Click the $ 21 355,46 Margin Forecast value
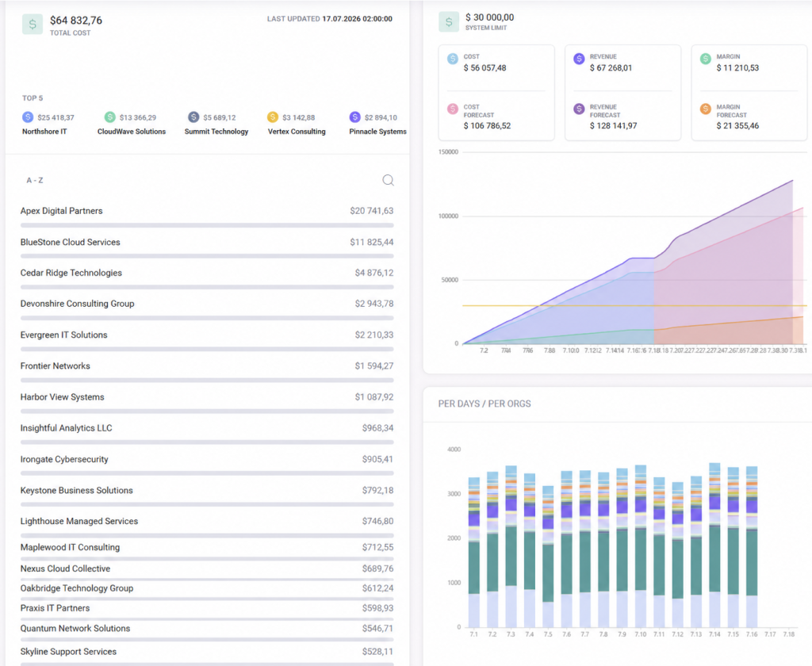This screenshot has height=666, width=812. coord(737,126)
